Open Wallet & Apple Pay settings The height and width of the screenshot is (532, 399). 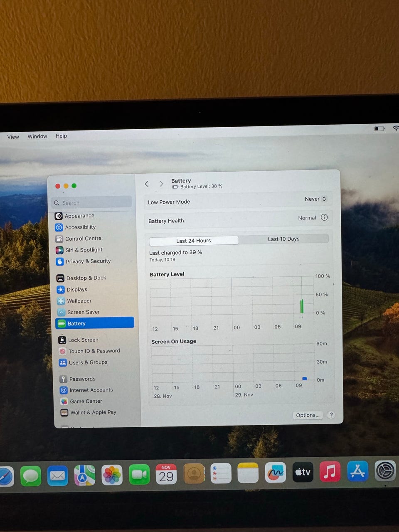point(89,412)
